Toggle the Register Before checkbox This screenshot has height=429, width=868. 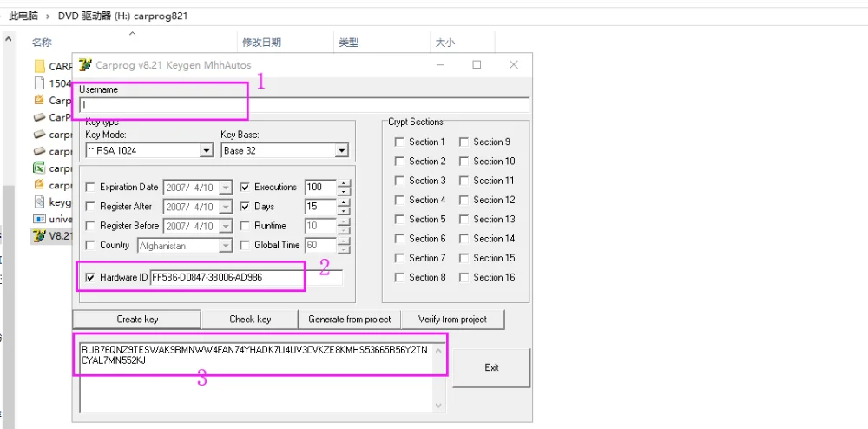click(x=90, y=226)
